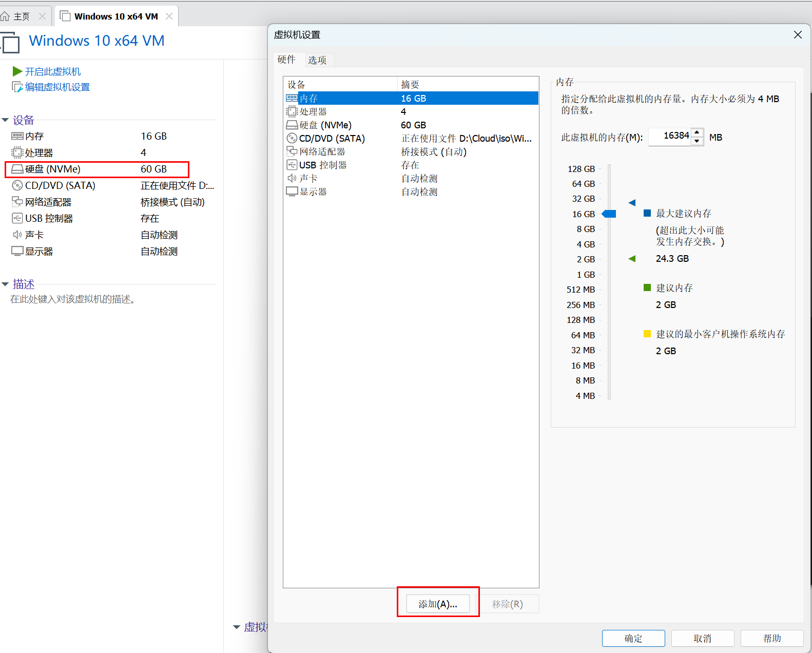Click the hard disk icon in the main window 硬盘 (NVMe) row

(17, 169)
